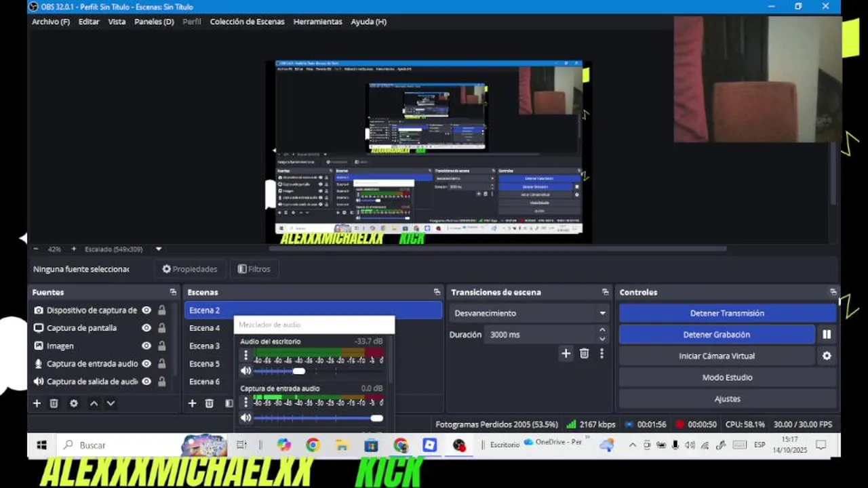The width and height of the screenshot is (868, 488).
Task: Open transition options three-dot menu
Action: coord(601,353)
